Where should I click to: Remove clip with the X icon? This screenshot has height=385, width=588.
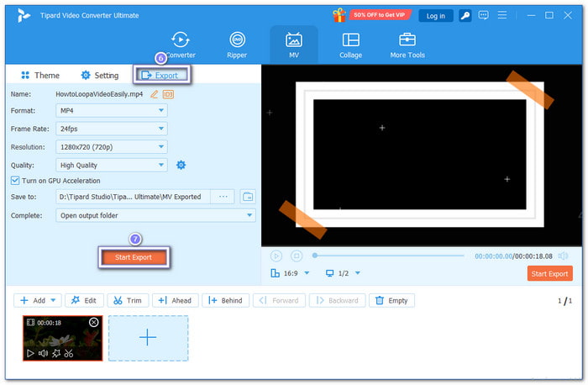tap(94, 322)
